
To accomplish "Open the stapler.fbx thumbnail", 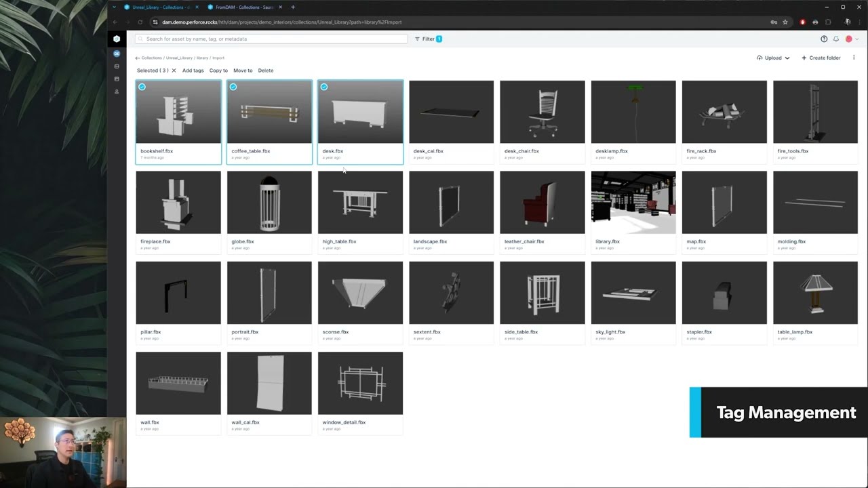I will coord(724,293).
